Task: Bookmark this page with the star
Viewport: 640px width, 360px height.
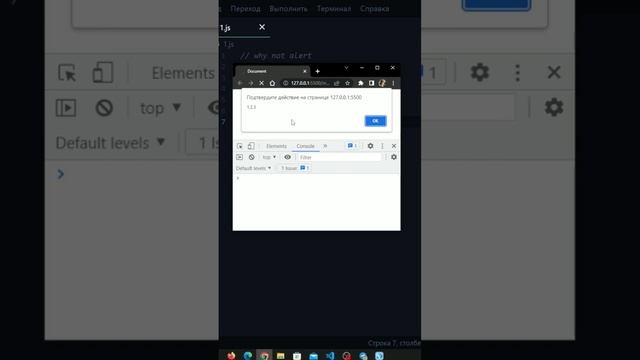Action: [347, 83]
